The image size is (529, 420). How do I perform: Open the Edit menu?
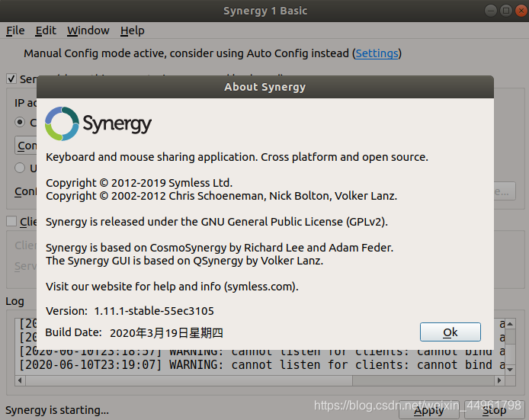tap(46, 30)
